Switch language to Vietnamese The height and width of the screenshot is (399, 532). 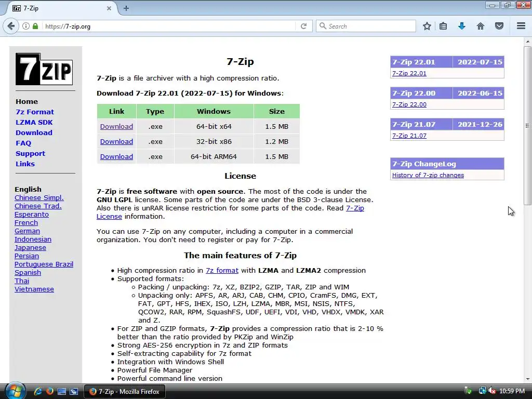34,289
